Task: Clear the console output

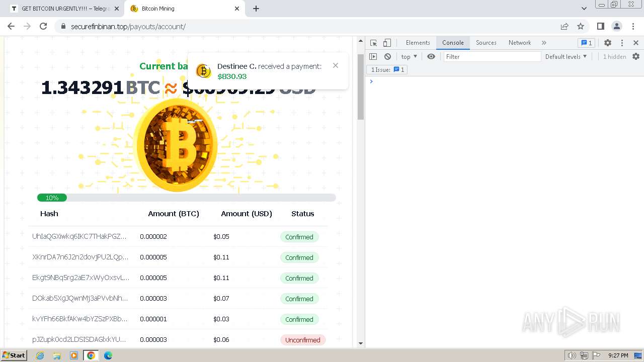Action: pos(387,57)
